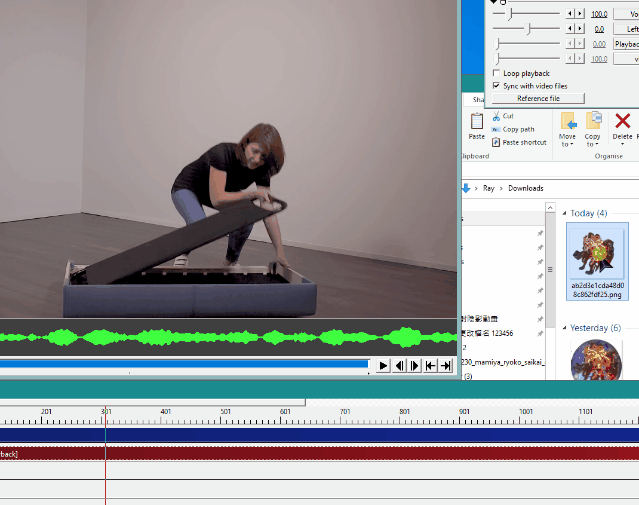Click the timeline horizontal scrollbar
This screenshot has height=505, width=639.
click(x=152, y=403)
